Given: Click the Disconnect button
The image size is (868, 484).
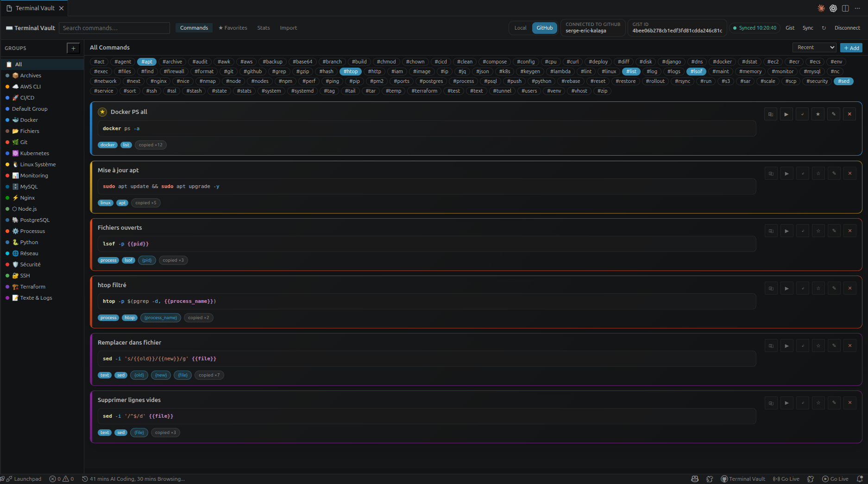Looking at the screenshot, I should point(847,28).
